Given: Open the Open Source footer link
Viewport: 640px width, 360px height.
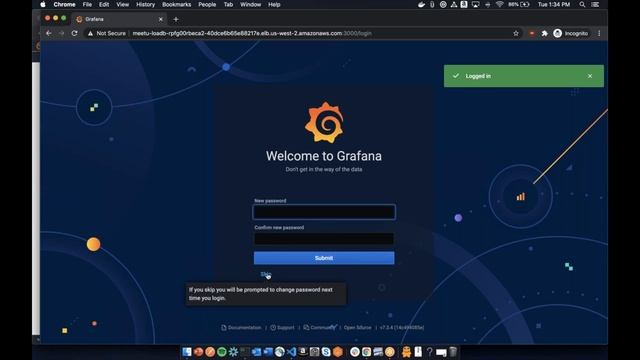Looking at the screenshot, I should click(x=358, y=327).
